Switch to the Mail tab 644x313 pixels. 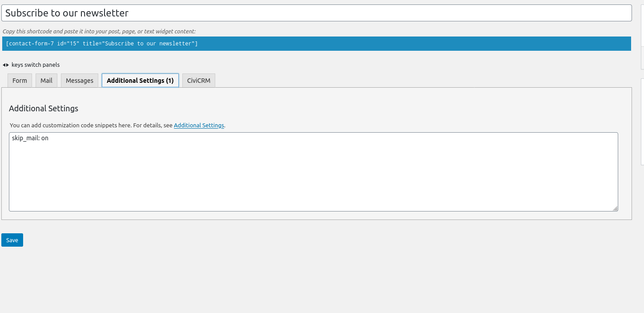46,81
